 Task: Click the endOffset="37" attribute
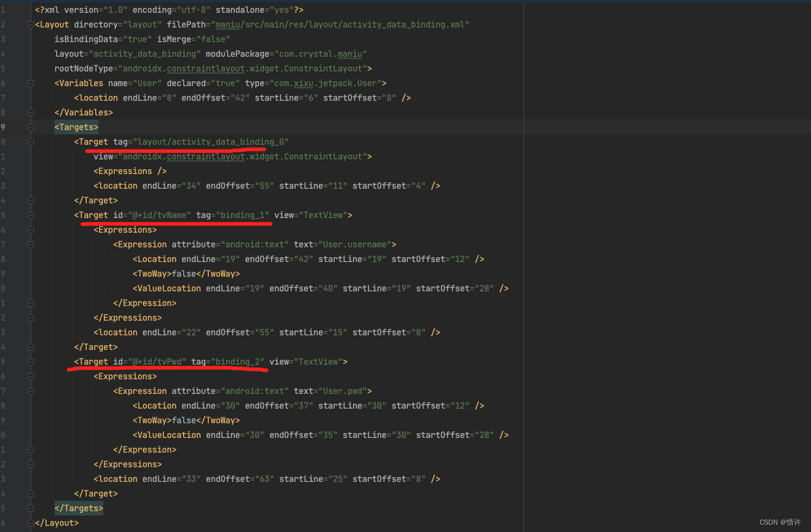279,406
